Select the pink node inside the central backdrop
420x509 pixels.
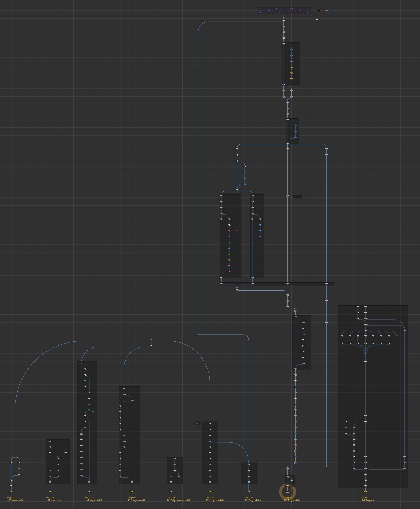pos(230,231)
